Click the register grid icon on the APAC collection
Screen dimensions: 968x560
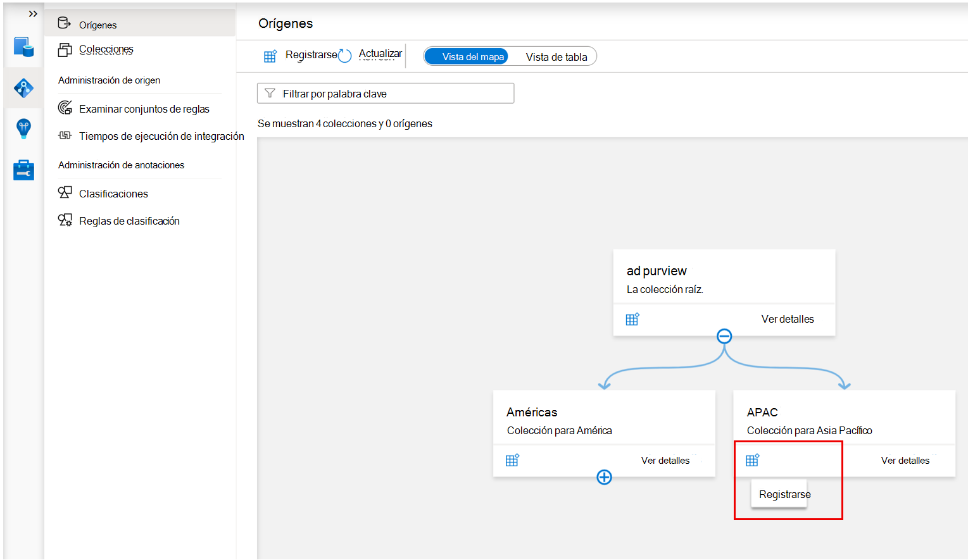click(753, 460)
